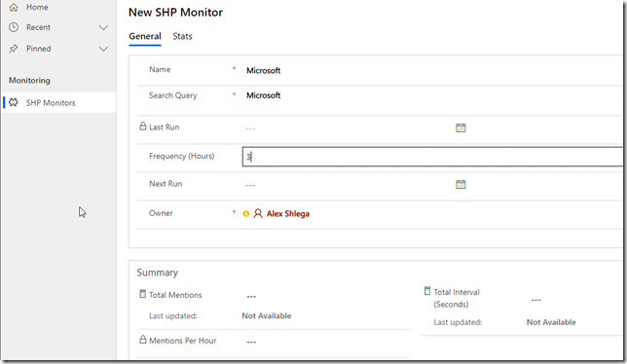This screenshot has height=364, width=627.
Task: Expand the Recent section chevron
Action: (103, 27)
